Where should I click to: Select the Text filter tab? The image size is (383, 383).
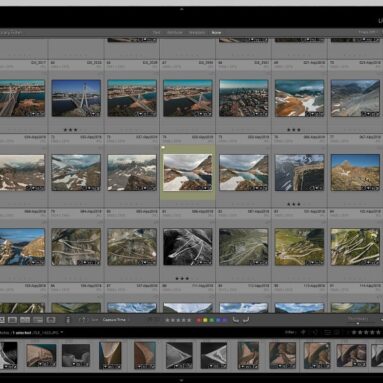157,33
